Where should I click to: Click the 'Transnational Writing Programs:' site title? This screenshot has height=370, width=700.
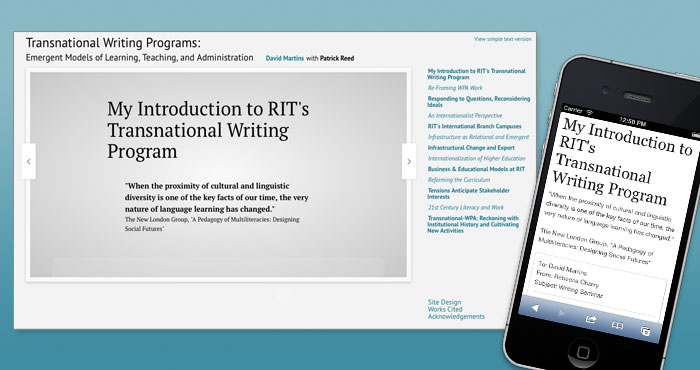[x=113, y=43]
